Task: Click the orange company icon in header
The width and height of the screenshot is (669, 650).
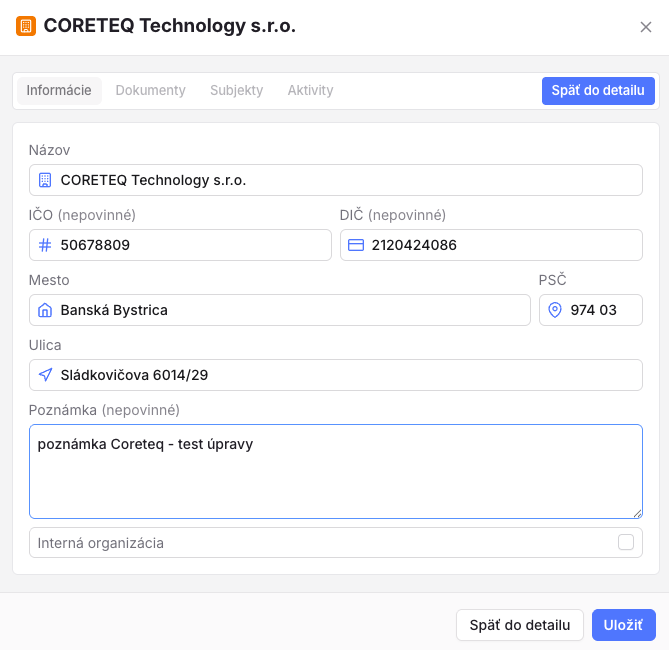Action: pos(26,26)
